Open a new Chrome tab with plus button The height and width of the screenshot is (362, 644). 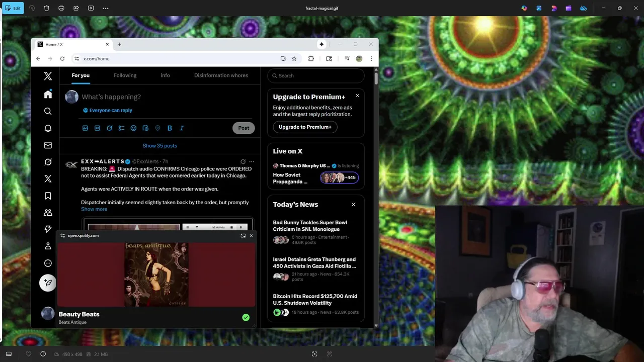tap(119, 44)
